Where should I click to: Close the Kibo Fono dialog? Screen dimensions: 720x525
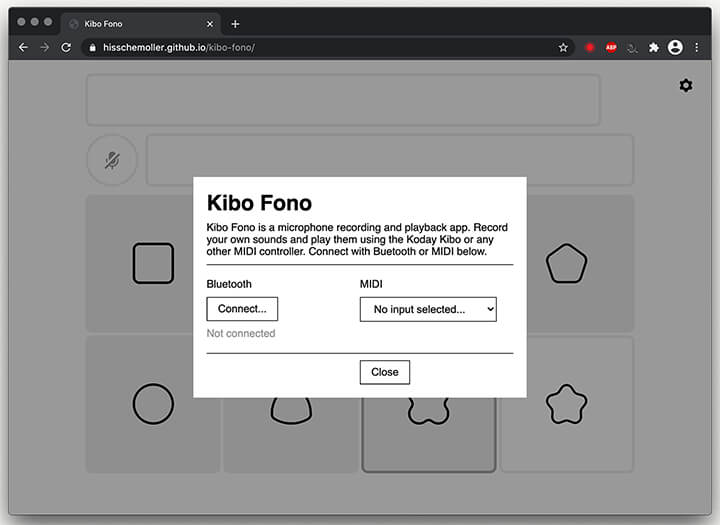click(x=385, y=372)
